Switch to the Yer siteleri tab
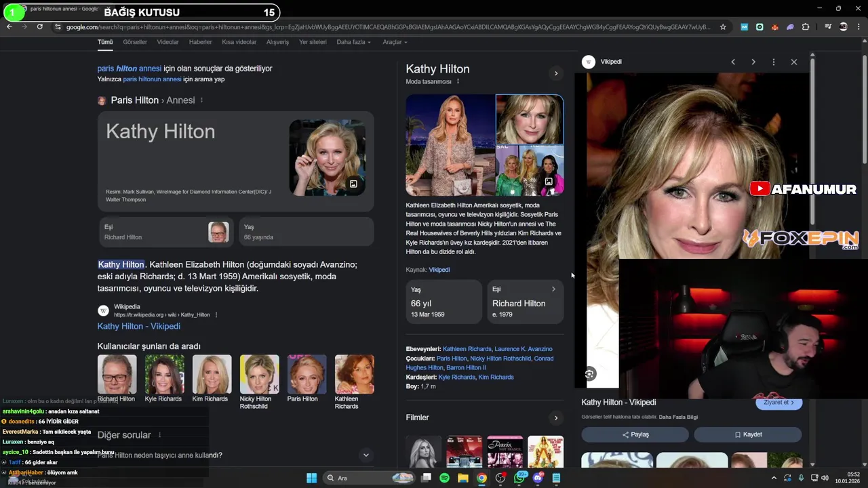This screenshot has height=488, width=868. (313, 42)
